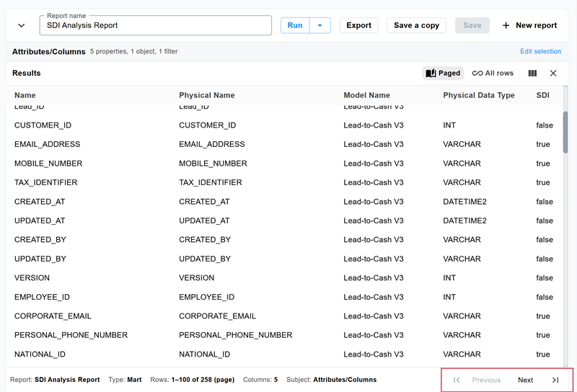Viewport: 577px width, 392px height.
Task: Click the Rows 1–100 of 258 status
Action: coord(192,380)
